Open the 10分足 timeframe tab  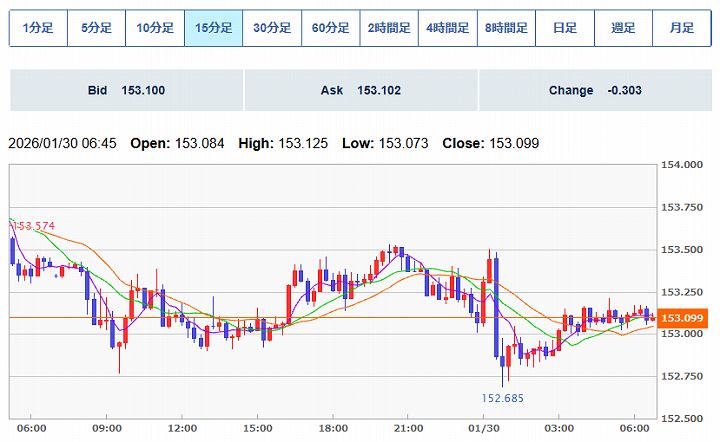coord(155,28)
